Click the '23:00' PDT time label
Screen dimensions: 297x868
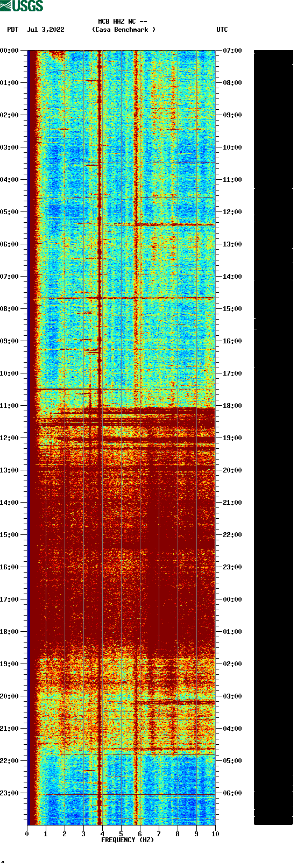(10, 793)
